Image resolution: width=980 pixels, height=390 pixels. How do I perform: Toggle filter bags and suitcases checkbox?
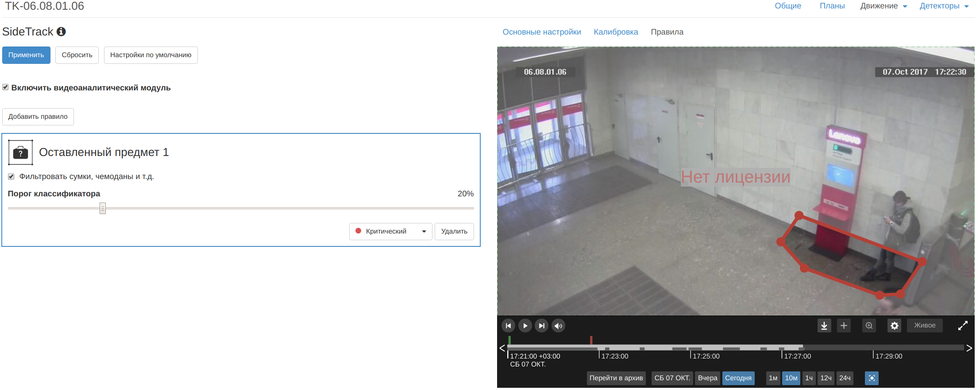point(11,176)
